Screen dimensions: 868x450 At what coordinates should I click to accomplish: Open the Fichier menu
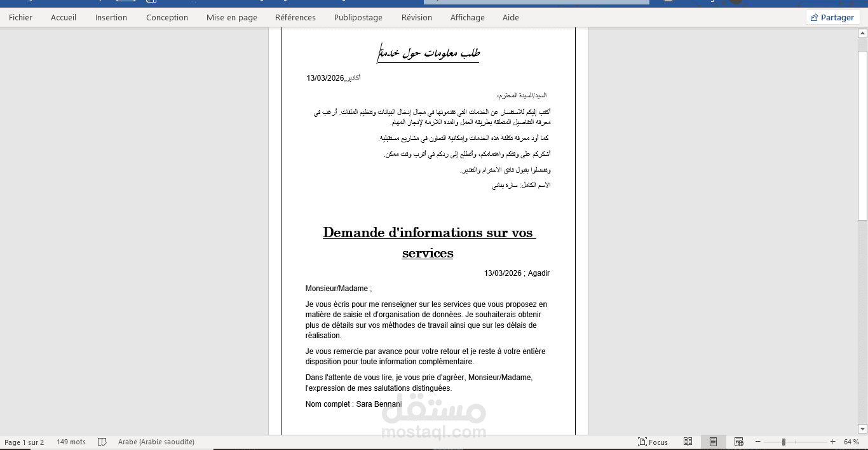20,17
